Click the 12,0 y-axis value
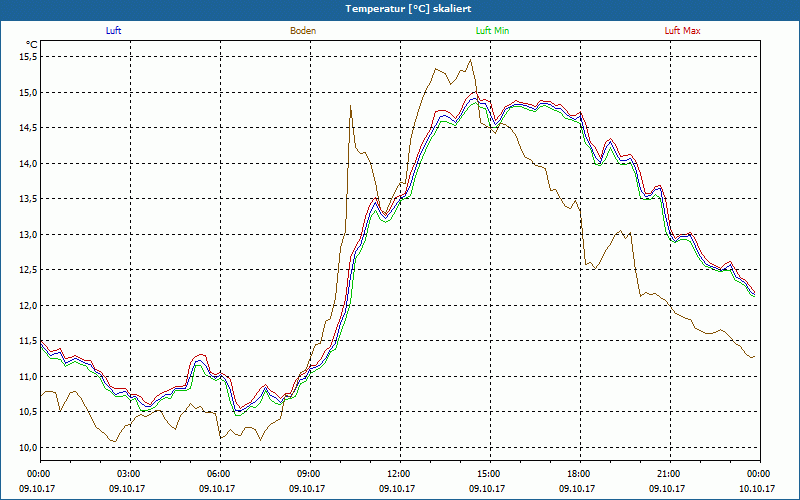800x500 pixels. pos(29,306)
